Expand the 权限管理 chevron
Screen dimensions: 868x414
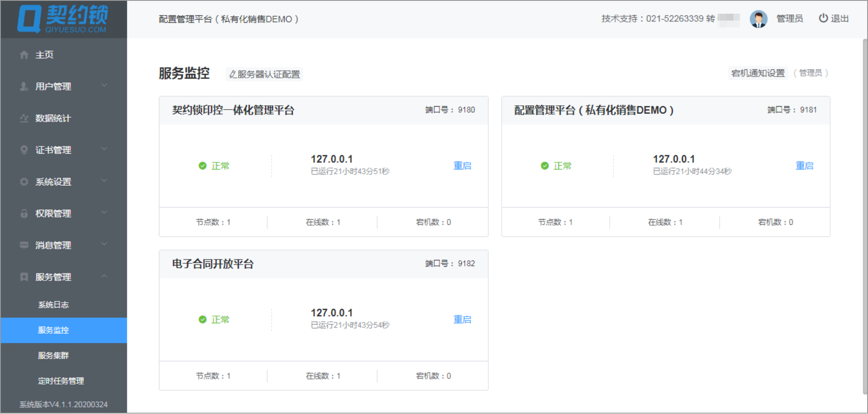(x=104, y=212)
